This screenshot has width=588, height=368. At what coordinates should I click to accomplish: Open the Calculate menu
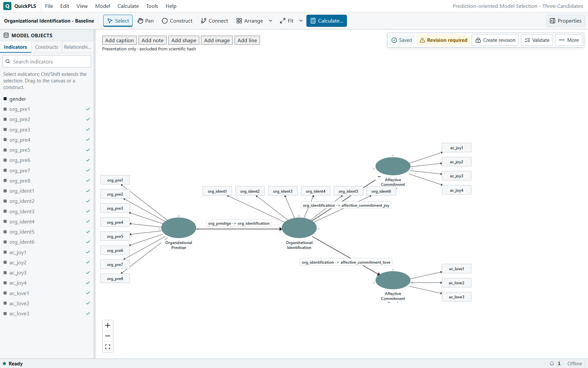pos(128,6)
